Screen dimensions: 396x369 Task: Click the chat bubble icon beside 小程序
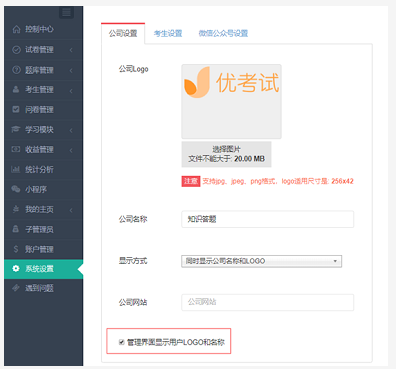pyautogui.click(x=16, y=189)
